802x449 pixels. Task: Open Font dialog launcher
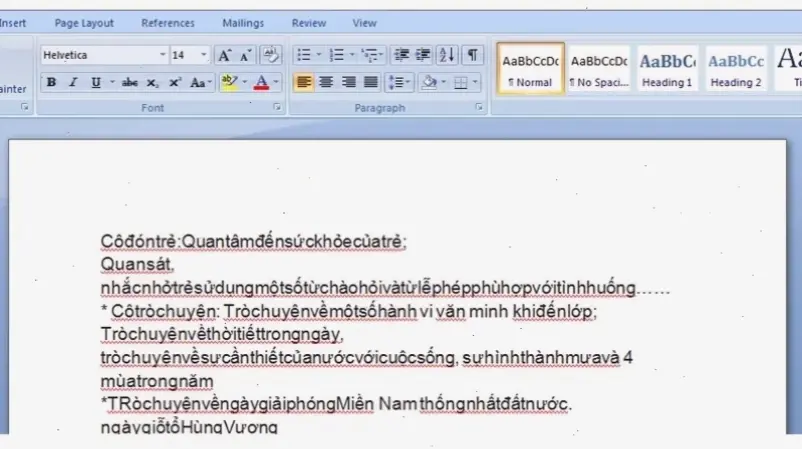point(277,107)
